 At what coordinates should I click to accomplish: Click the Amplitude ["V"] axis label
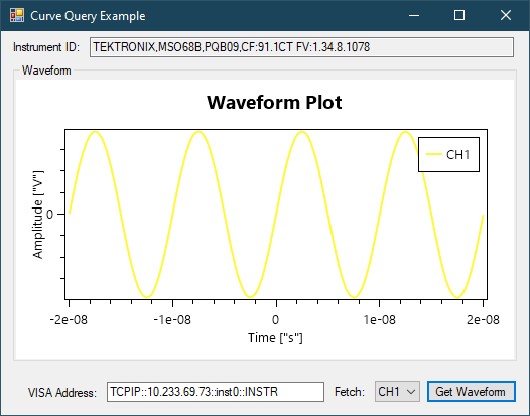click(x=38, y=215)
